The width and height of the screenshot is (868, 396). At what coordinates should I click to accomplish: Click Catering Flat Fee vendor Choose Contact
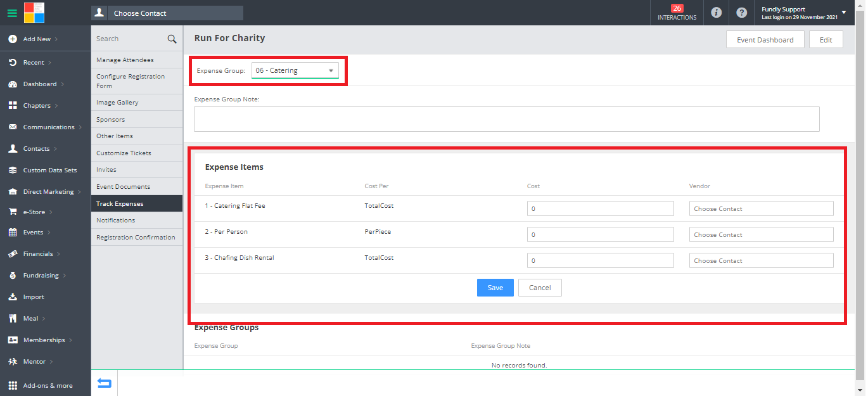(x=762, y=208)
